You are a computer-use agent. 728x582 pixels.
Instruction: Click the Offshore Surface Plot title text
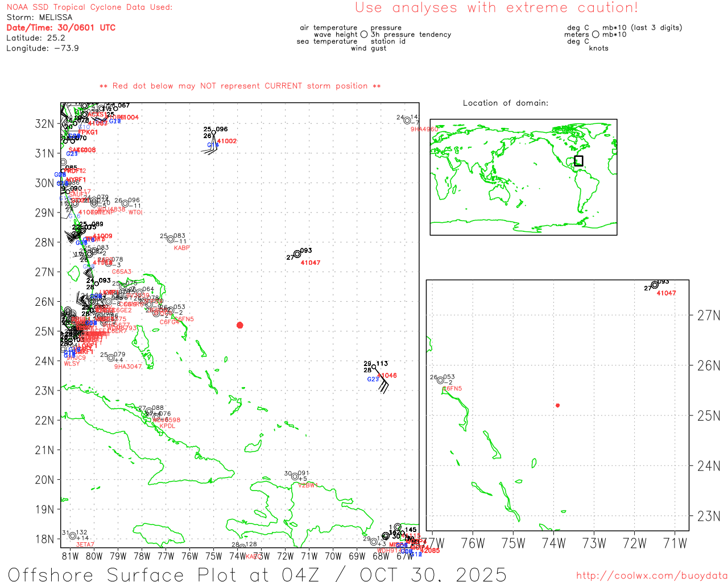pyautogui.click(x=257, y=574)
